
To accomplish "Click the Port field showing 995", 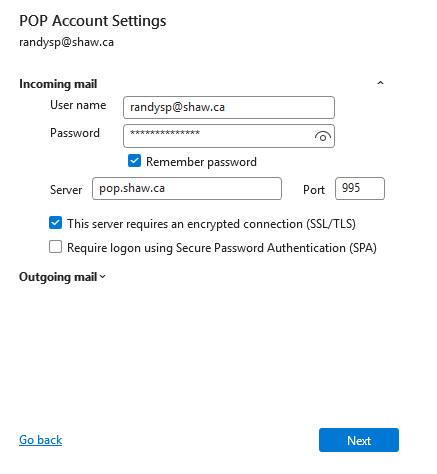I will click(x=360, y=189).
